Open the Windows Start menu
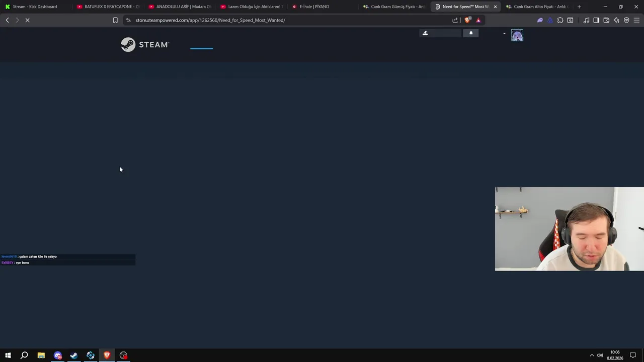 (8, 355)
